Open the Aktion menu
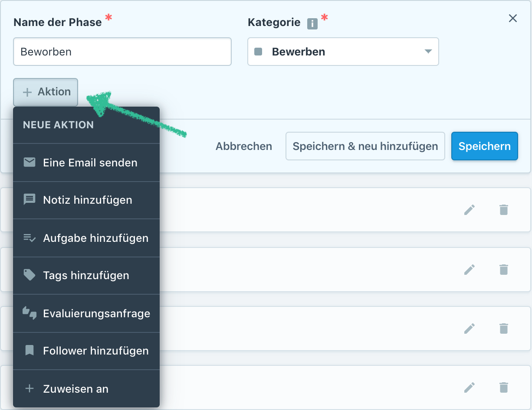The width and height of the screenshot is (532, 410). (45, 92)
